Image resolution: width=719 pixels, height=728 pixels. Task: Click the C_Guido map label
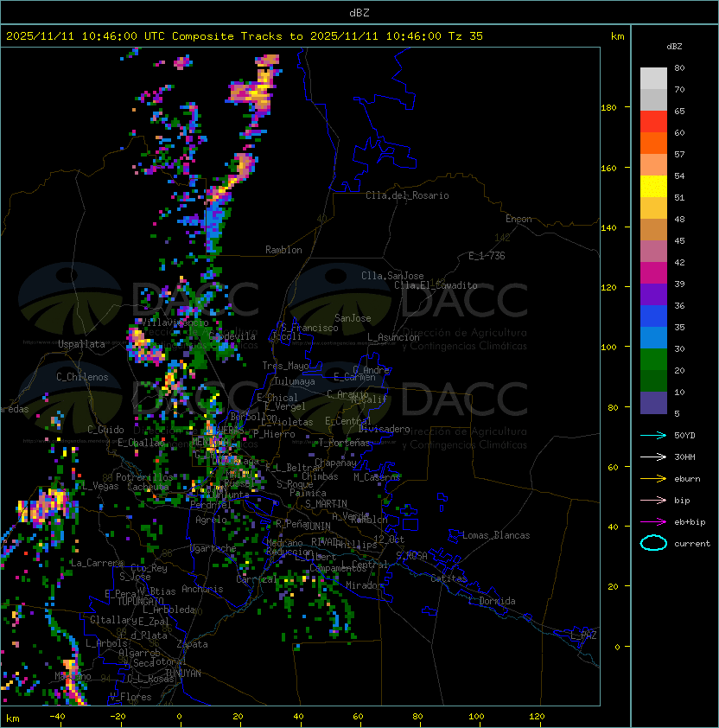click(x=105, y=430)
